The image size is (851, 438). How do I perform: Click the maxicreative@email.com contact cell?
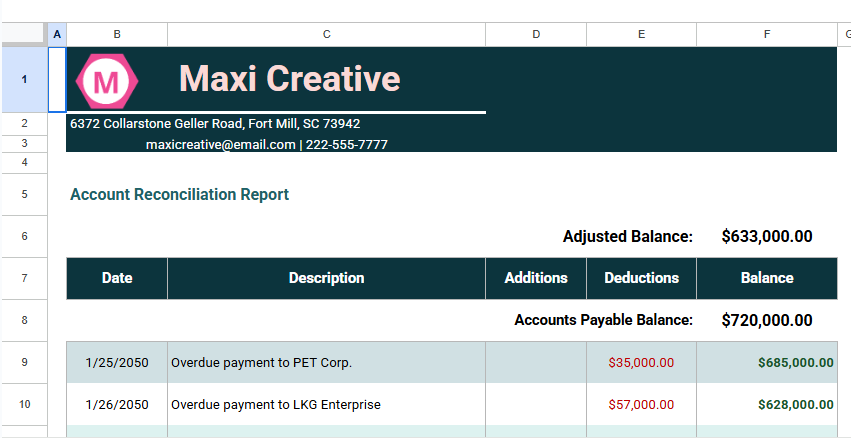point(267,144)
